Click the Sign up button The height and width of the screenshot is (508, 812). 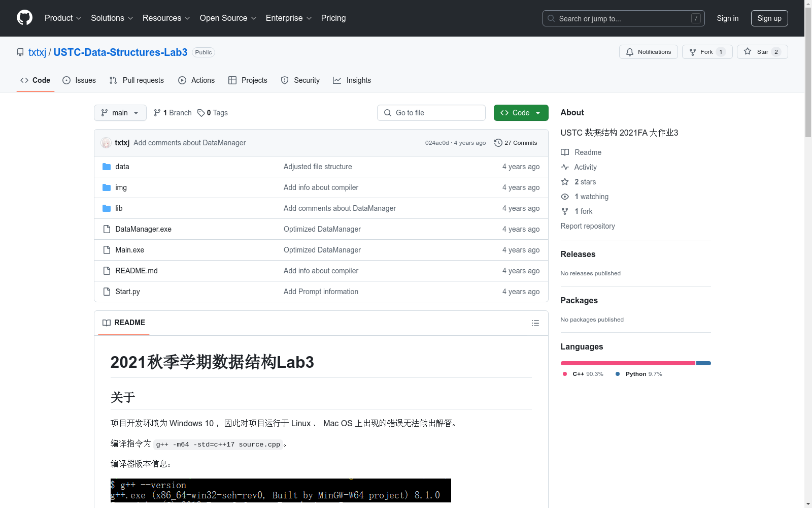tap(769, 18)
